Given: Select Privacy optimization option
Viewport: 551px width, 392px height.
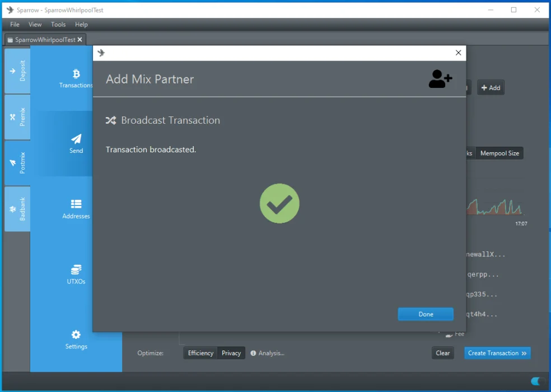Looking at the screenshot, I should 231,353.
